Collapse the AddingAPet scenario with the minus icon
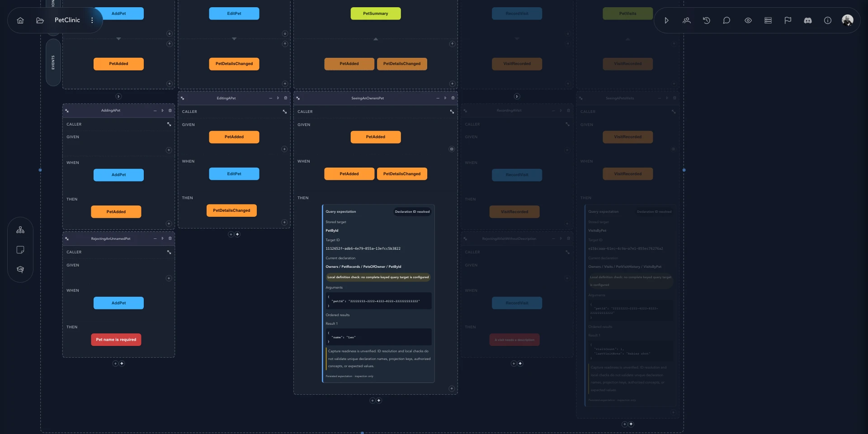The image size is (868, 434). [x=155, y=111]
